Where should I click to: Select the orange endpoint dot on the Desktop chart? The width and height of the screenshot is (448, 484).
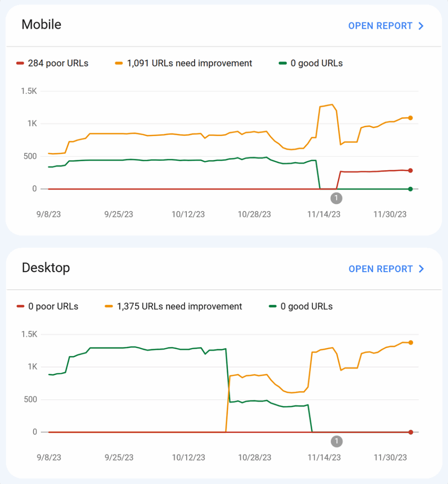click(410, 344)
